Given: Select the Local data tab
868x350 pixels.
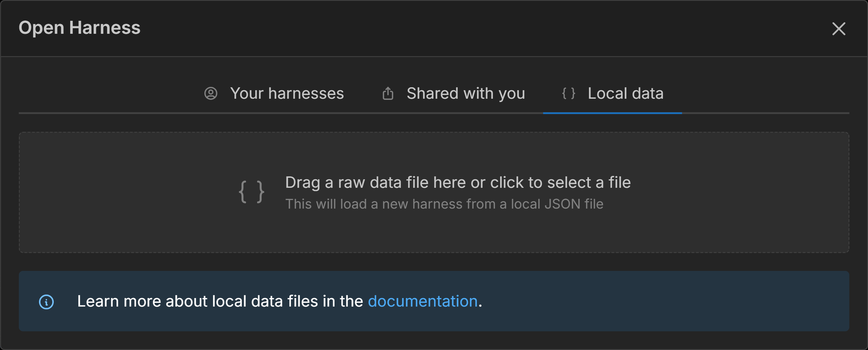Looking at the screenshot, I should [x=625, y=94].
